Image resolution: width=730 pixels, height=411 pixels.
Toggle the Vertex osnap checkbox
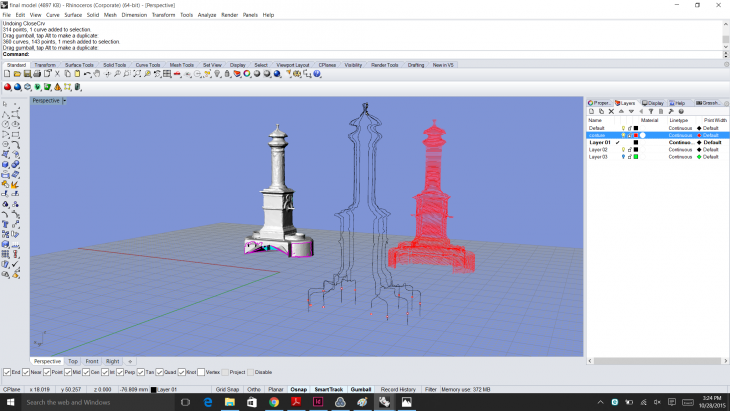click(201, 372)
